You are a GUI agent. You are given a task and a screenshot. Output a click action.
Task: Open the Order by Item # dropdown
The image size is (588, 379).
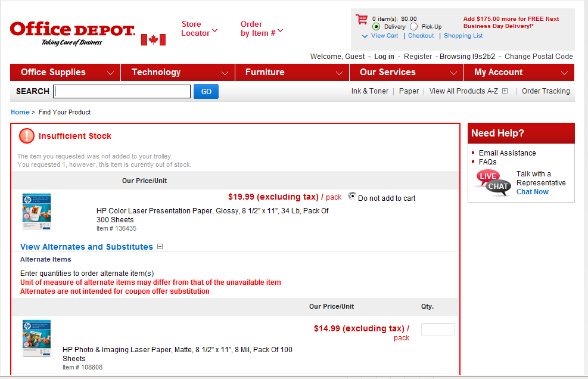(x=262, y=29)
